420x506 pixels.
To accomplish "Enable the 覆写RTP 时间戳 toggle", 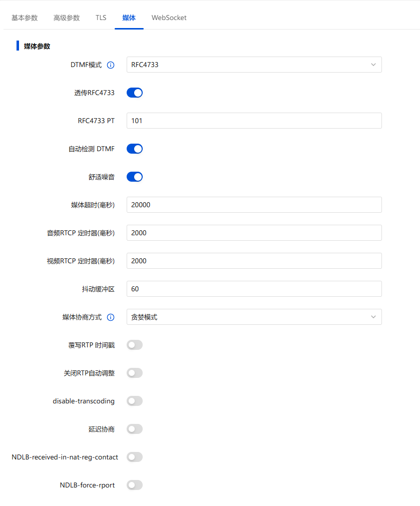I will coord(134,345).
